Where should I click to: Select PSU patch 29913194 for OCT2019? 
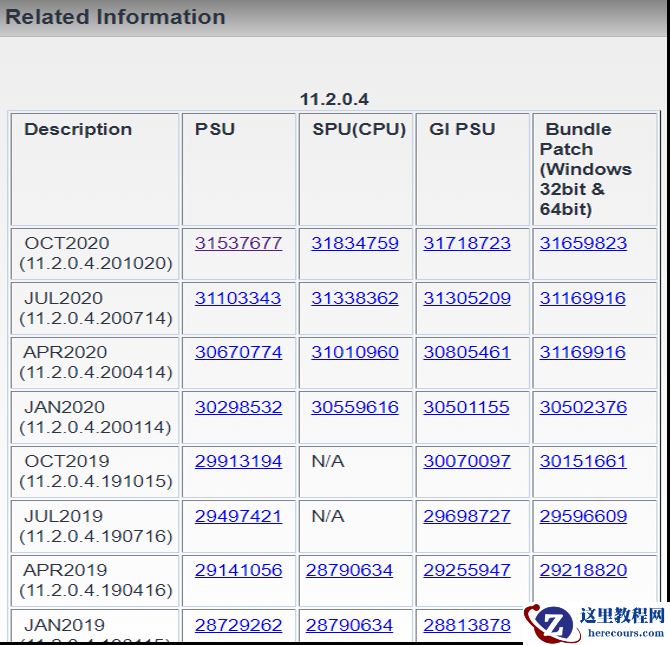pyautogui.click(x=238, y=461)
